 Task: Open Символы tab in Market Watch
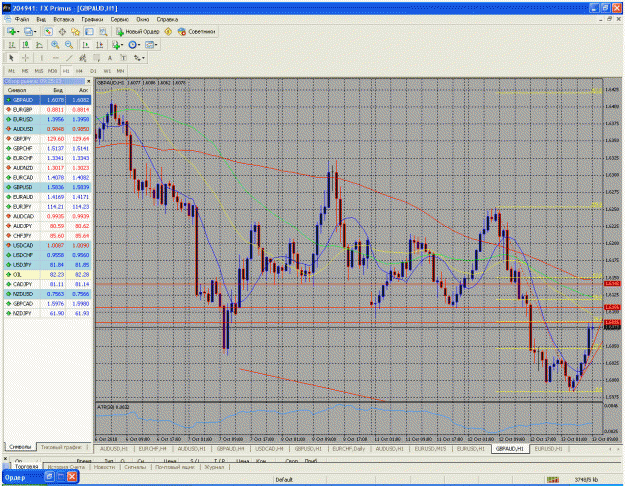point(20,447)
